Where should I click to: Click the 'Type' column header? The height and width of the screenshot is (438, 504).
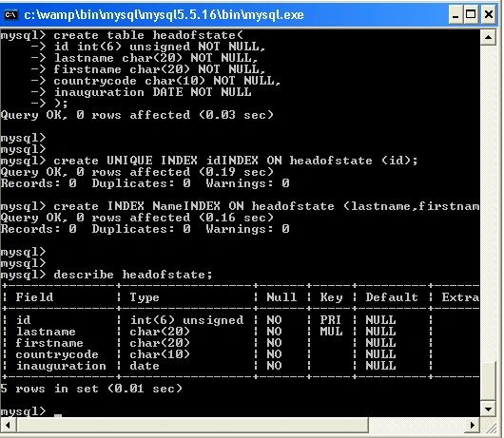145,297
